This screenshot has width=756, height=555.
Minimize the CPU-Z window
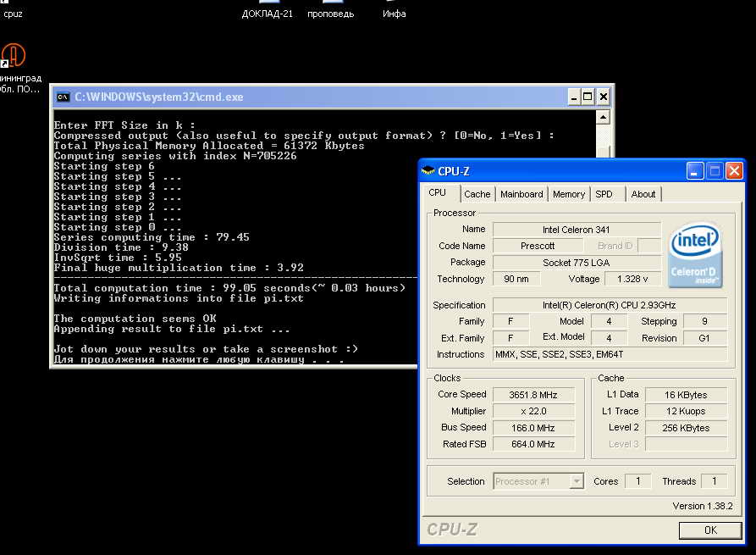point(695,171)
